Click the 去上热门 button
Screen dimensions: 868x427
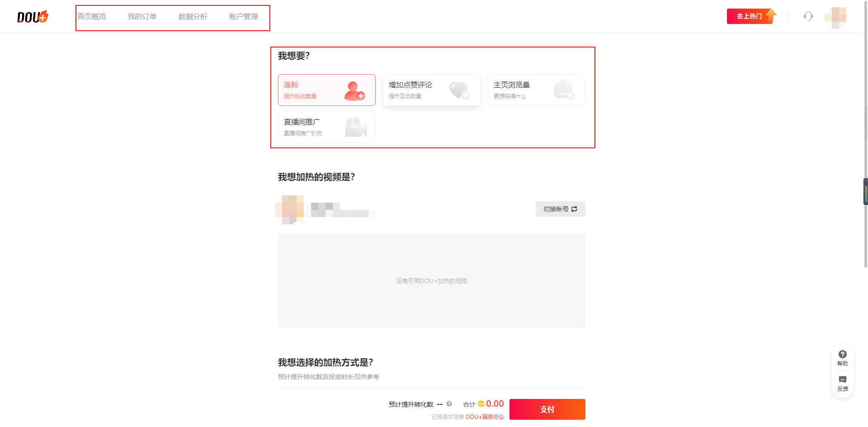point(752,16)
